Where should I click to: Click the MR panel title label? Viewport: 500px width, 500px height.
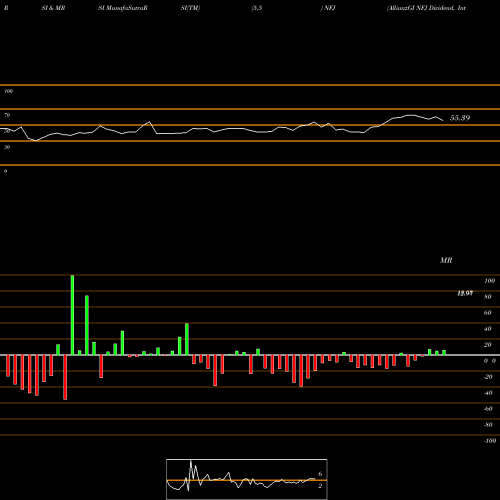point(446,260)
